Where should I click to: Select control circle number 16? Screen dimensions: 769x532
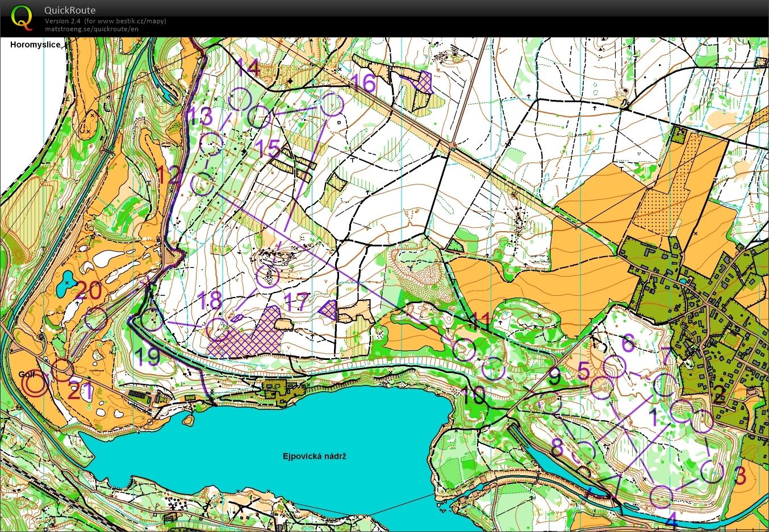click(x=332, y=104)
